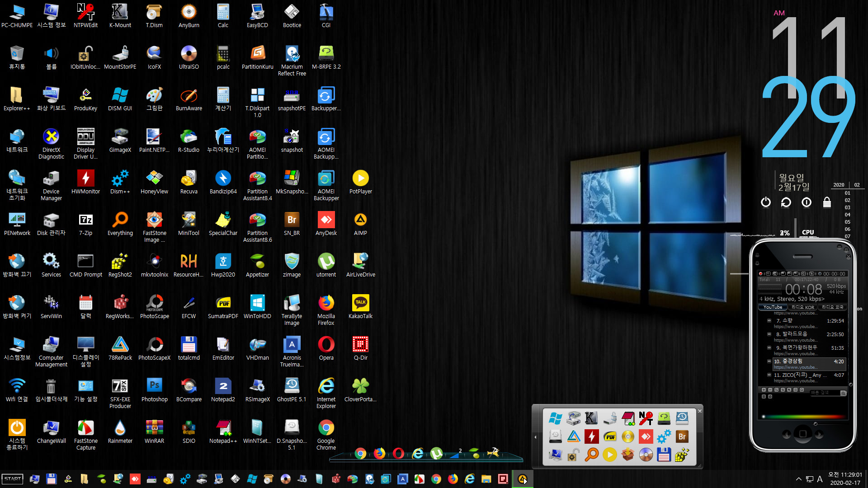Open the Q-Dir desktop shortcut

point(360,348)
